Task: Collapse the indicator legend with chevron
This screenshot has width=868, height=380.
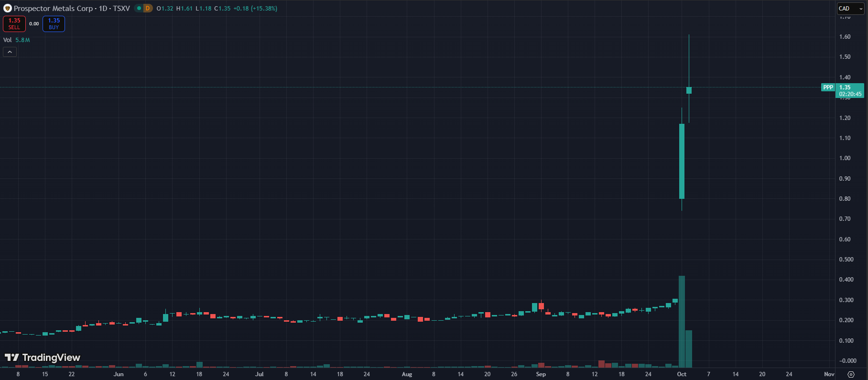Action: [10, 52]
